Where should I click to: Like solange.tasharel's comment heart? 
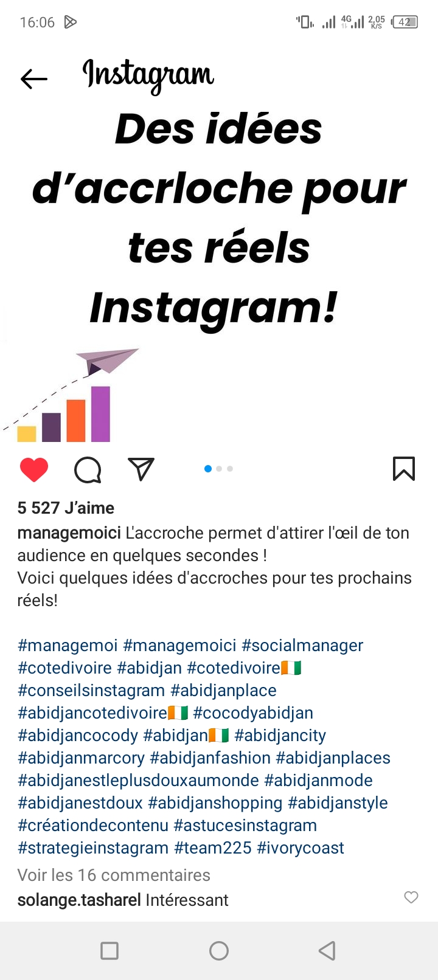(x=411, y=897)
